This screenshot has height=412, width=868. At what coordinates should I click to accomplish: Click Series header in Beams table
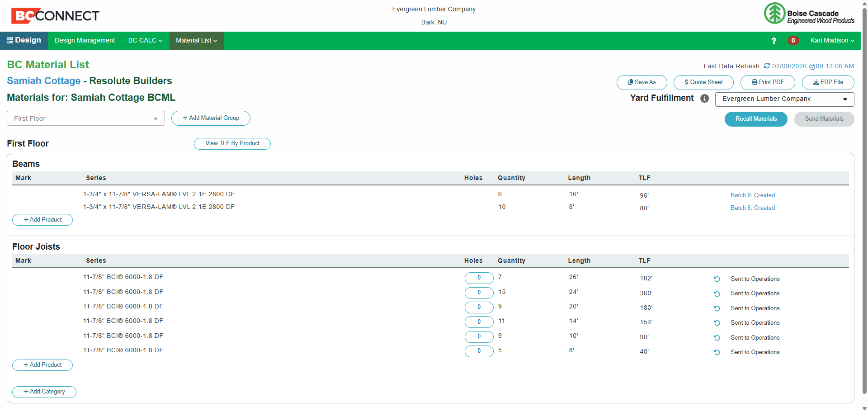(x=96, y=178)
